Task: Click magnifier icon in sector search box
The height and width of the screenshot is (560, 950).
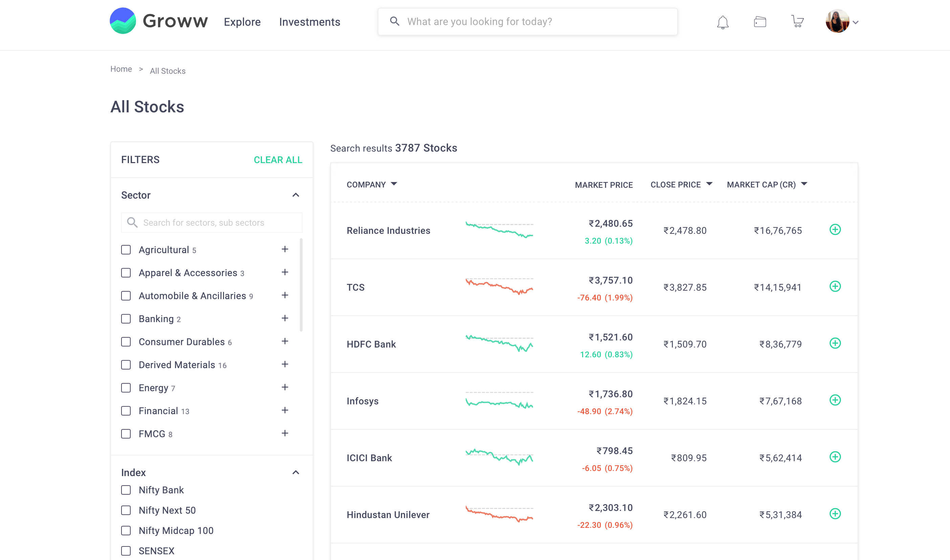Action: [132, 222]
